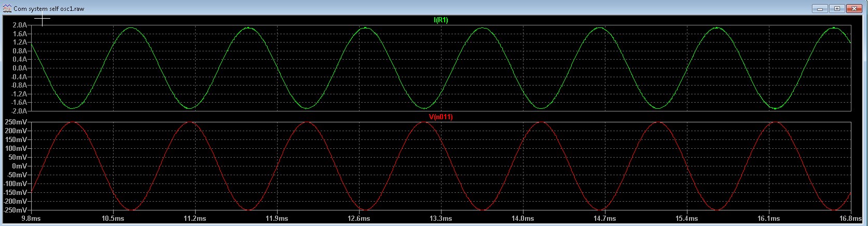Image resolution: width=868 pixels, height=226 pixels.
Task: Click the -1.2A vertical axis label
Action: (19, 94)
